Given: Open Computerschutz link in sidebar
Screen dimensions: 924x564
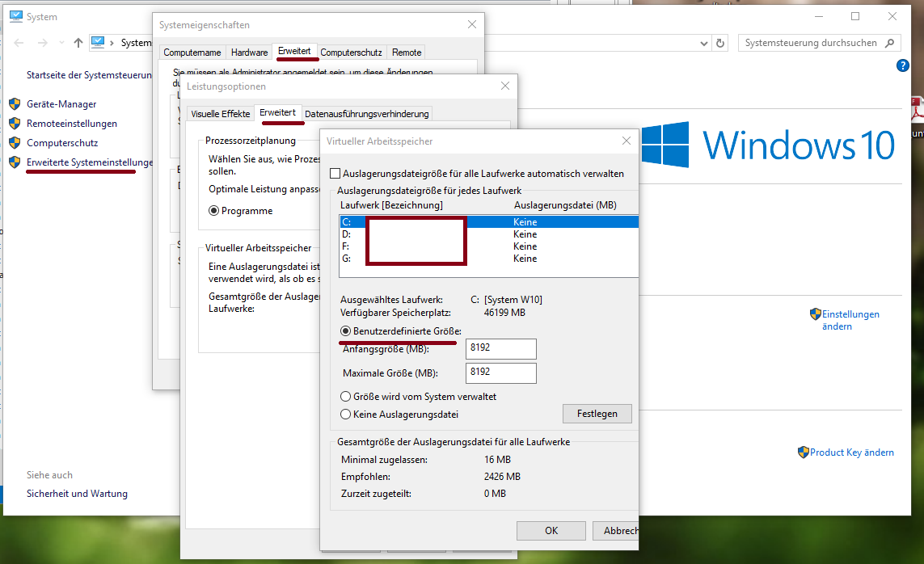Looking at the screenshot, I should click(62, 143).
